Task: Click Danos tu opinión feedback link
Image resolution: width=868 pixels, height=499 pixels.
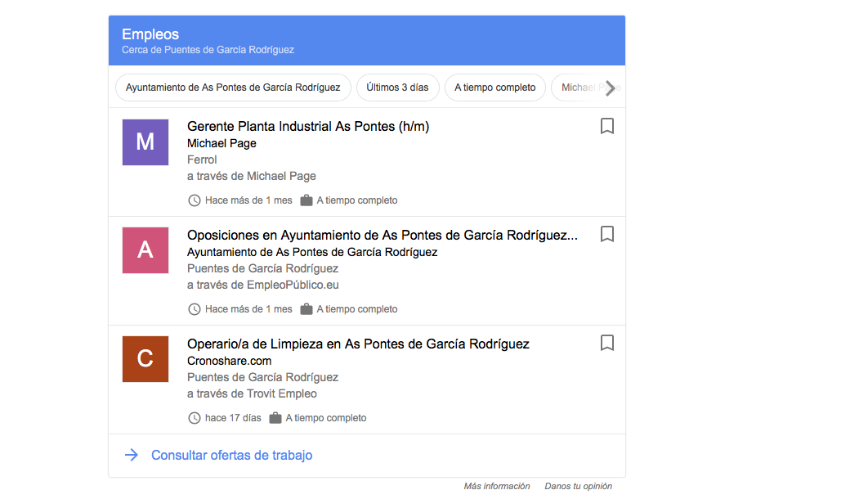Action: (x=579, y=486)
